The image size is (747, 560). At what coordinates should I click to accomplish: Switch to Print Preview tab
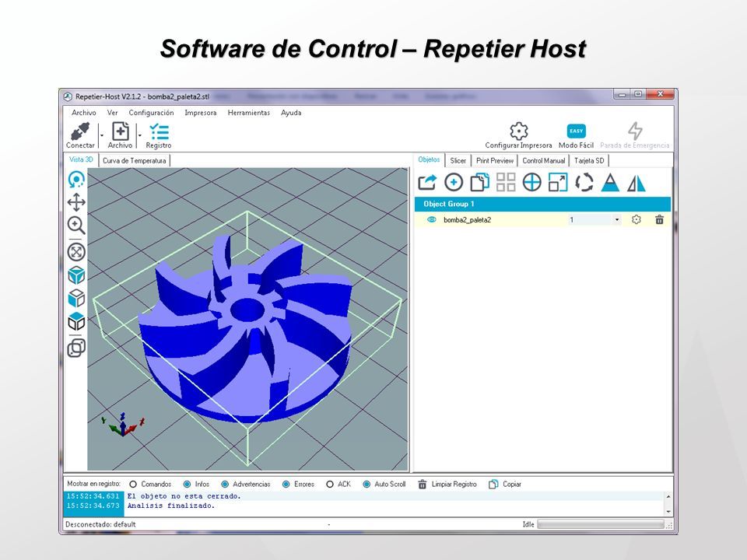(495, 160)
